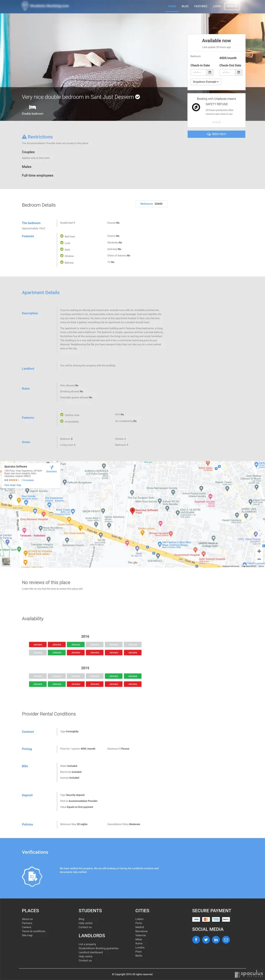Click the Accessibility feature check
Screen dimensions: 265x980
(62, 421)
